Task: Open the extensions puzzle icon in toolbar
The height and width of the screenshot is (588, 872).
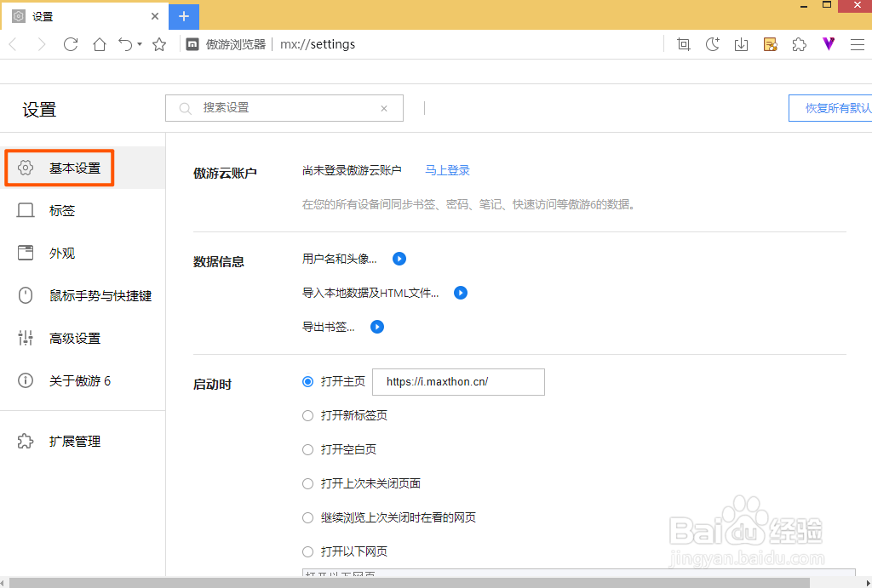Action: point(799,44)
